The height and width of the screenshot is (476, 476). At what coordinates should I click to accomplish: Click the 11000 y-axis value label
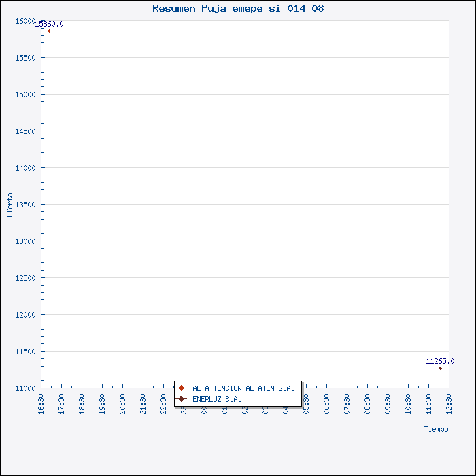click(x=25, y=388)
